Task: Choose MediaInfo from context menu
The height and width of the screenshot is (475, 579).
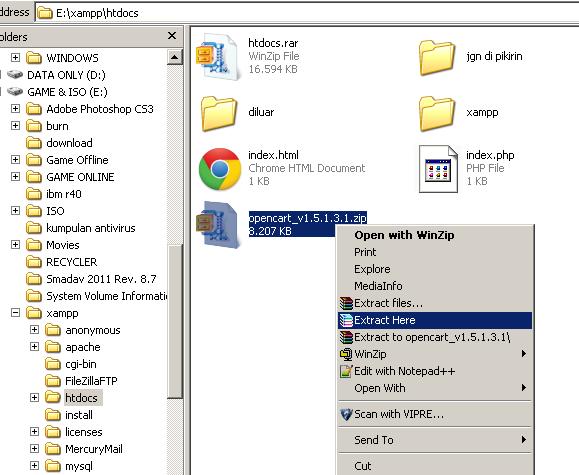Action: click(x=435, y=286)
